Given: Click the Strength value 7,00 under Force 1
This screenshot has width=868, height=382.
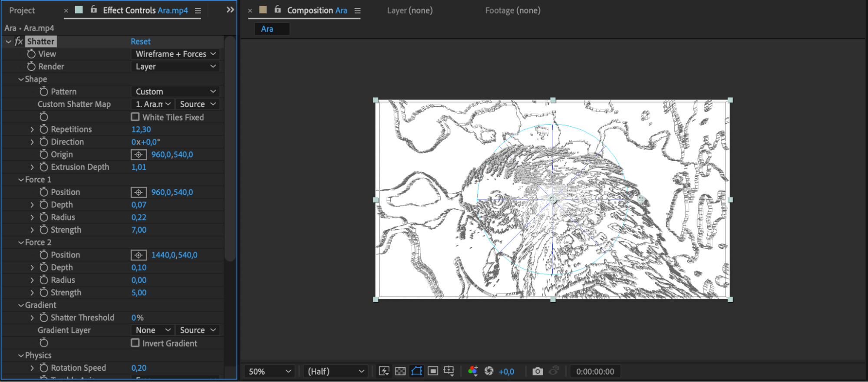Looking at the screenshot, I should tap(139, 230).
